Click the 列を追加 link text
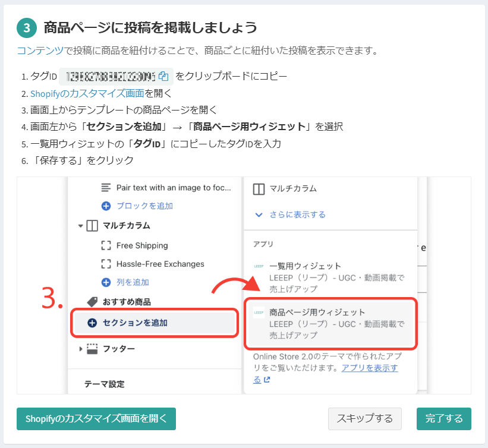Screen dimensions: 488x448 pyautogui.click(x=133, y=282)
